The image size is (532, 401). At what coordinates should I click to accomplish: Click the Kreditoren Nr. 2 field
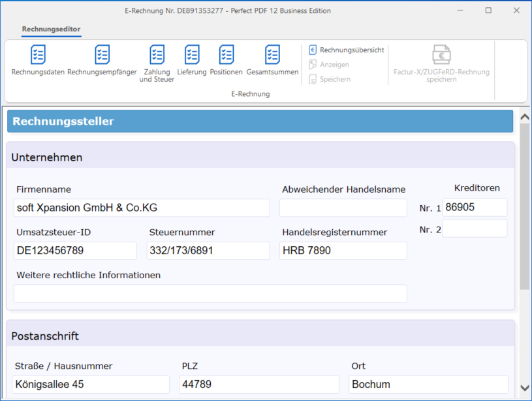tap(474, 229)
